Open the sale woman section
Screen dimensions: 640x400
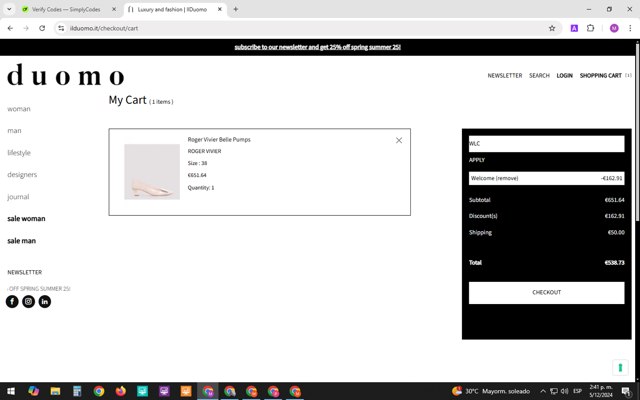[26, 218]
